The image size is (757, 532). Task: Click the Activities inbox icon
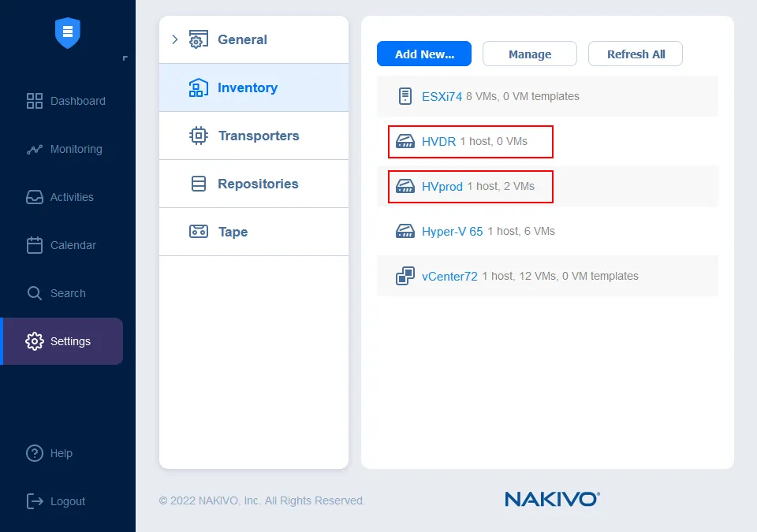click(35, 197)
